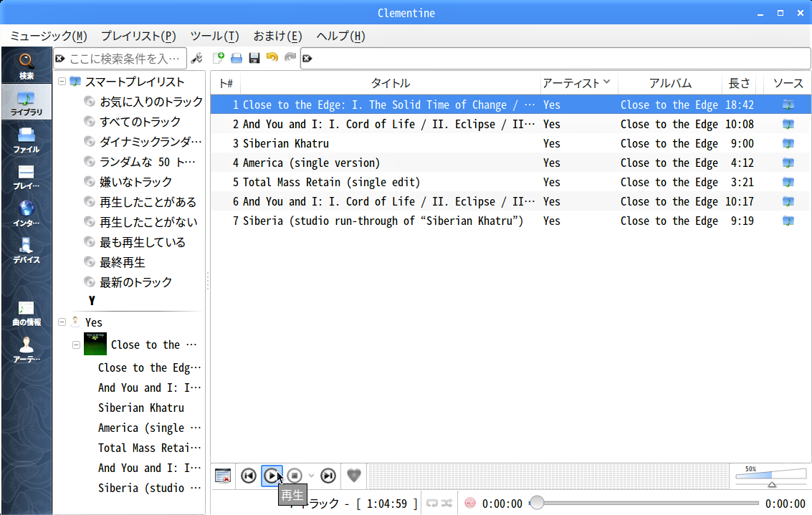Click the play button
The width and height of the screenshot is (812, 515).
point(272,476)
